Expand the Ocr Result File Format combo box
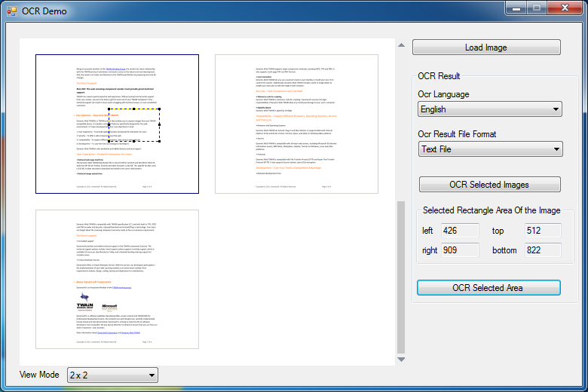 (490, 149)
